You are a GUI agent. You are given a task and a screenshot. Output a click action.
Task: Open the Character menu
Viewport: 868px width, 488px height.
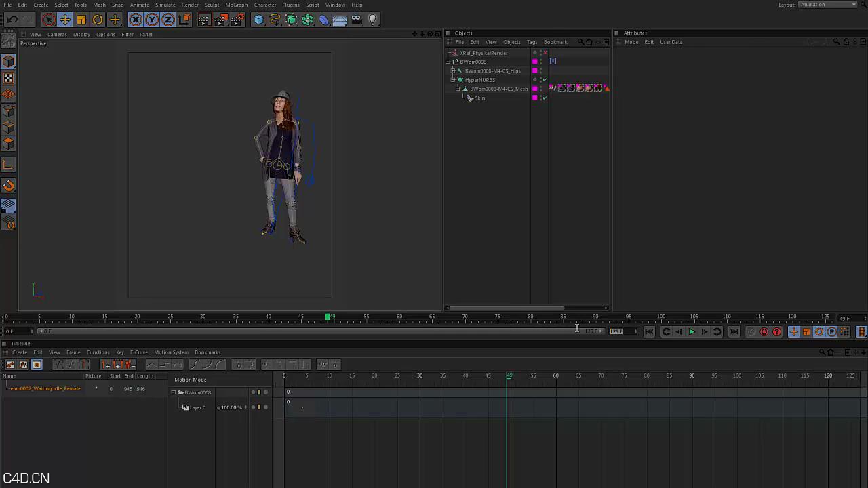(x=264, y=5)
